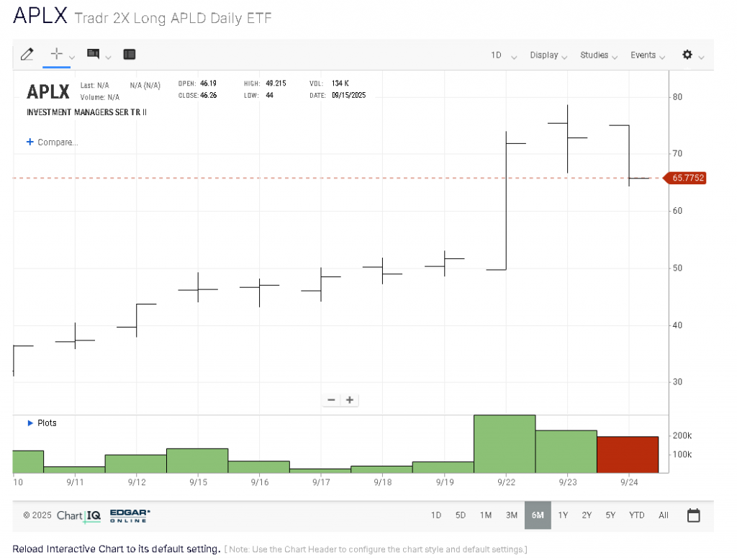Toggle the data table view icon
Viewport: 737px width, 560px height.
pyautogui.click(x=130, y=54)
